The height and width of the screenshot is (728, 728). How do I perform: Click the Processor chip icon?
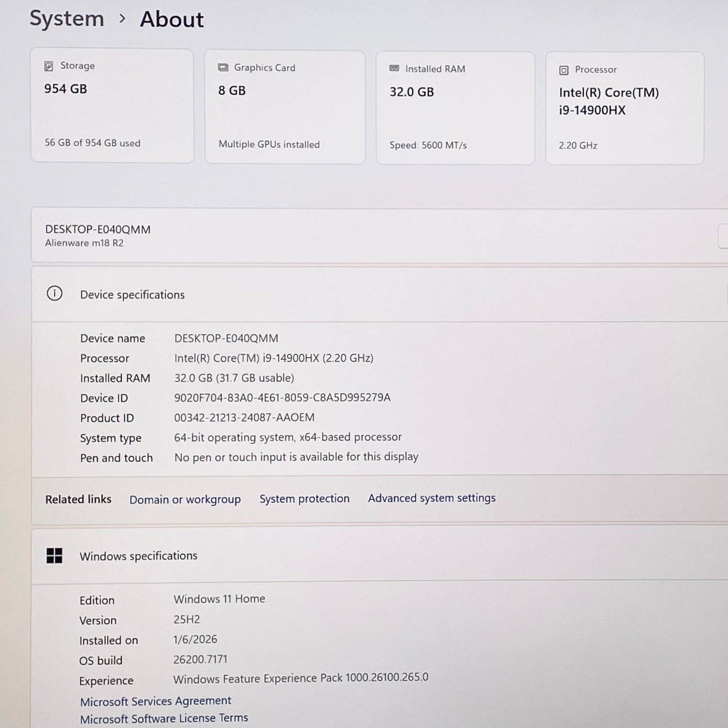563,70
